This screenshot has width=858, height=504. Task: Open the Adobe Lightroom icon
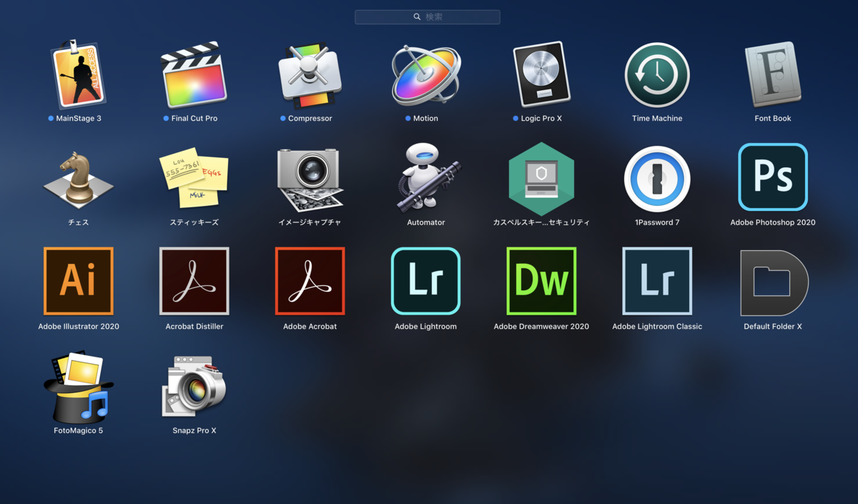pyautogui.click(x=426, y=281)
